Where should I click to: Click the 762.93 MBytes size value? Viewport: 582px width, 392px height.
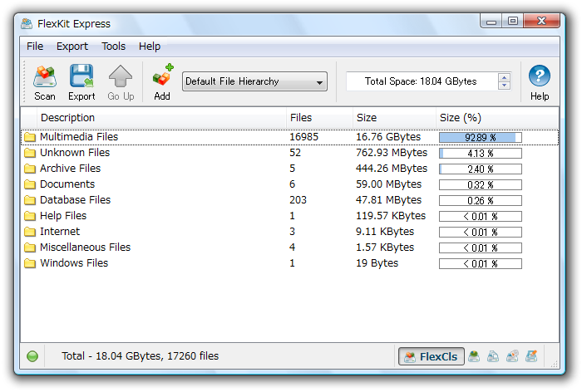(392, 153)
